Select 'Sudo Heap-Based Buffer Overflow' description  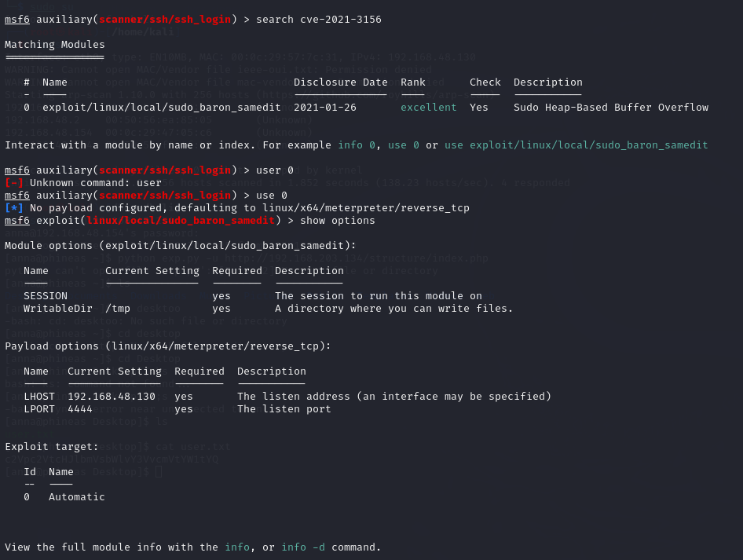pos(611,108)
